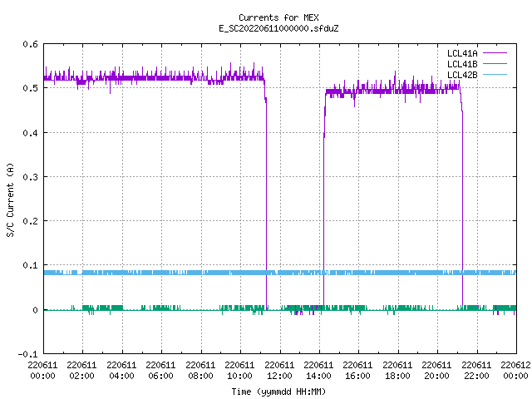Click the 220611 20:00 x-axis tick label
The image size is (532, 399).
coord(436,371)
